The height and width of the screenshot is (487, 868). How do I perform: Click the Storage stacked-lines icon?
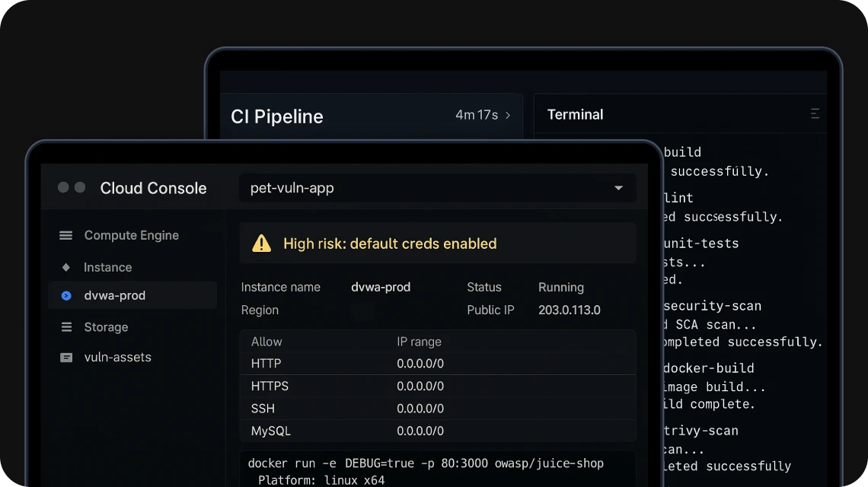point(66,327)
